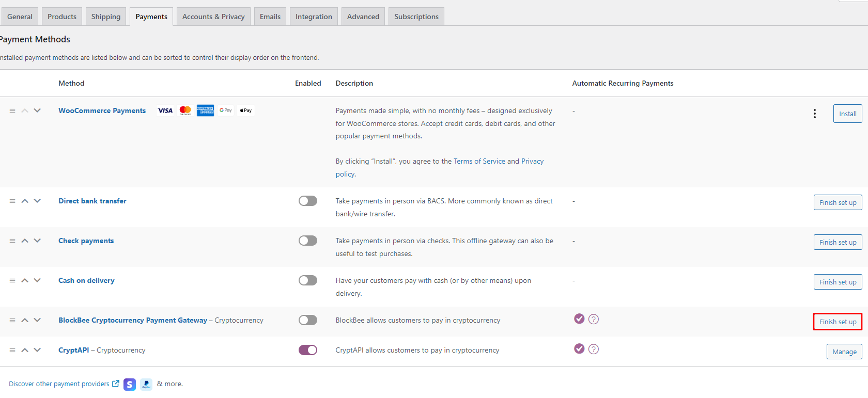Click the help question mark in BlockBee row
The height and width of the screenshot is (398, 868).
(594, 320)
